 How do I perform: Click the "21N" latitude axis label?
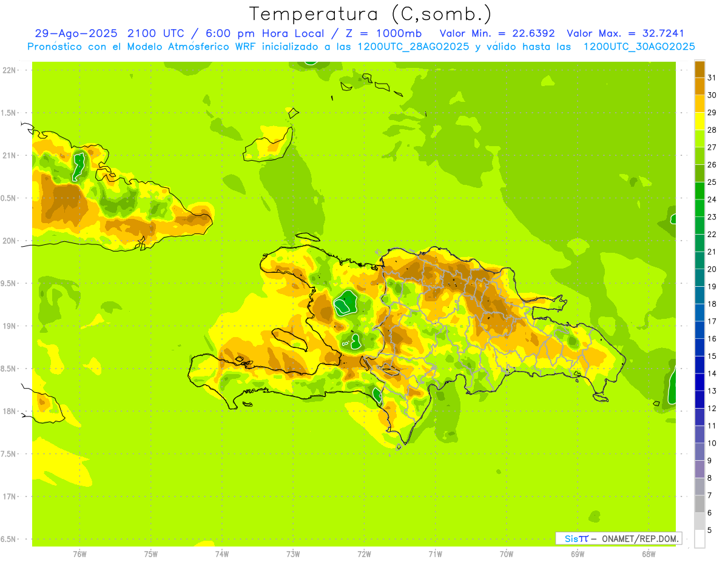(x=9, y=155)
